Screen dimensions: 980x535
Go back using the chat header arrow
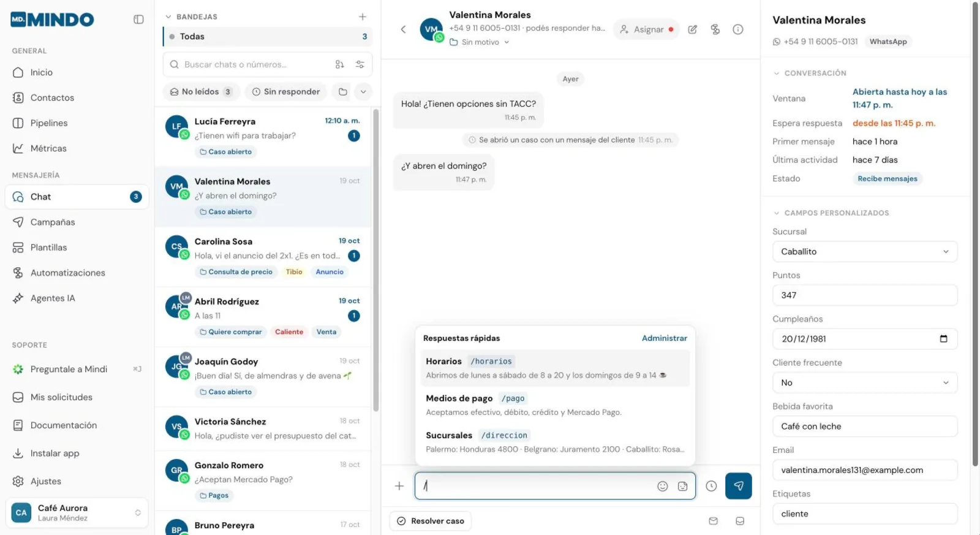(x=403, y=29)
